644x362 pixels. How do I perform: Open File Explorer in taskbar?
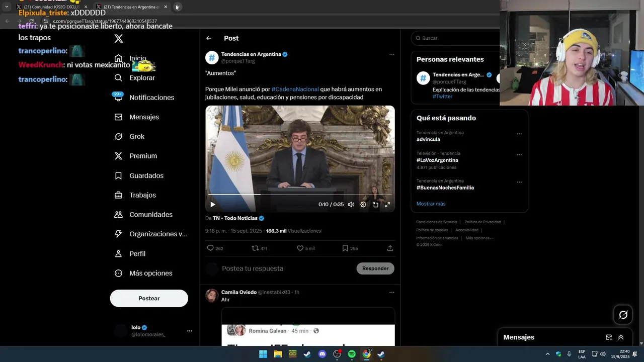coord(278,354)
